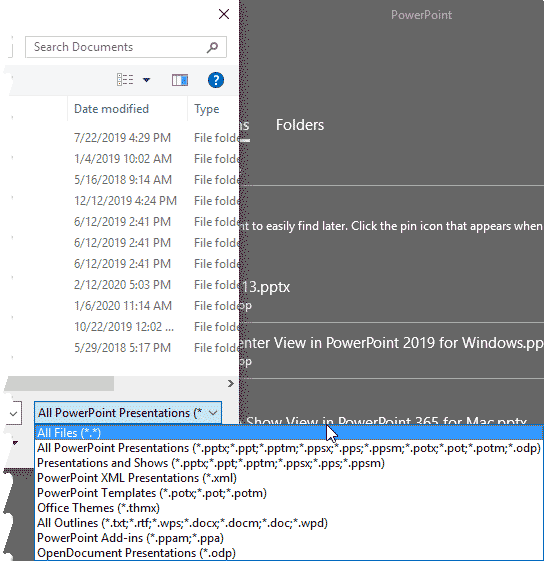
Task: Choose PowerPoint Add-ins (*.ppam;*.ppa)
Action: (289, 538)
